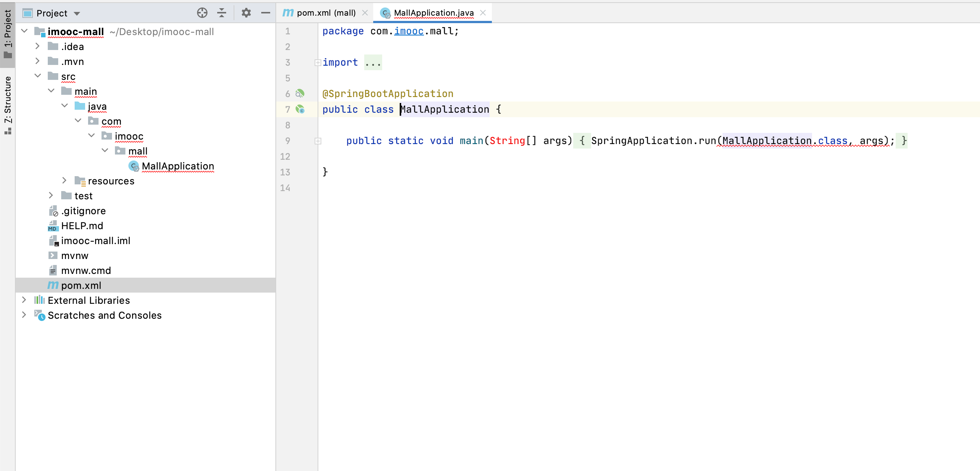Viewport: 980px width, 471px height.
Task: Collapse the imooc-mall root node
Action: pos(24,31)
